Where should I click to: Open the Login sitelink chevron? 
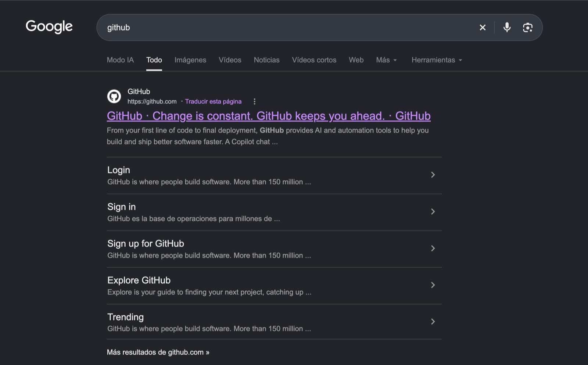pos(433,175)
